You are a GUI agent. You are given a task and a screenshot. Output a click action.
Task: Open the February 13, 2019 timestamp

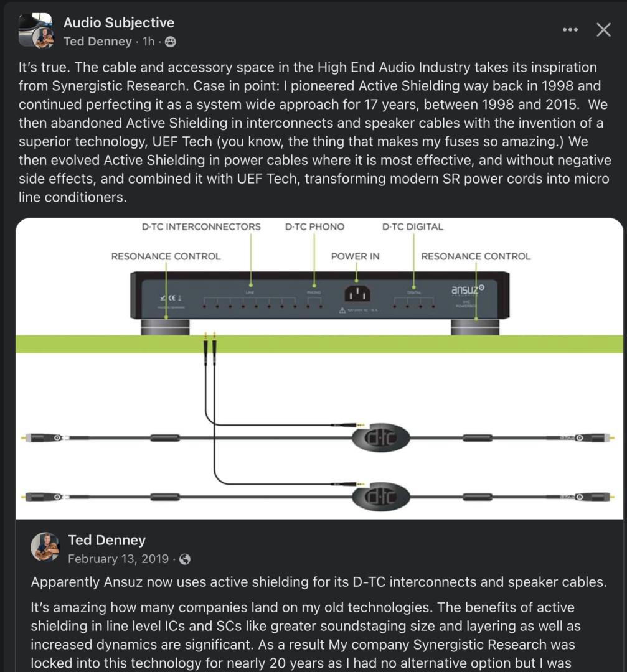point(118,559)
